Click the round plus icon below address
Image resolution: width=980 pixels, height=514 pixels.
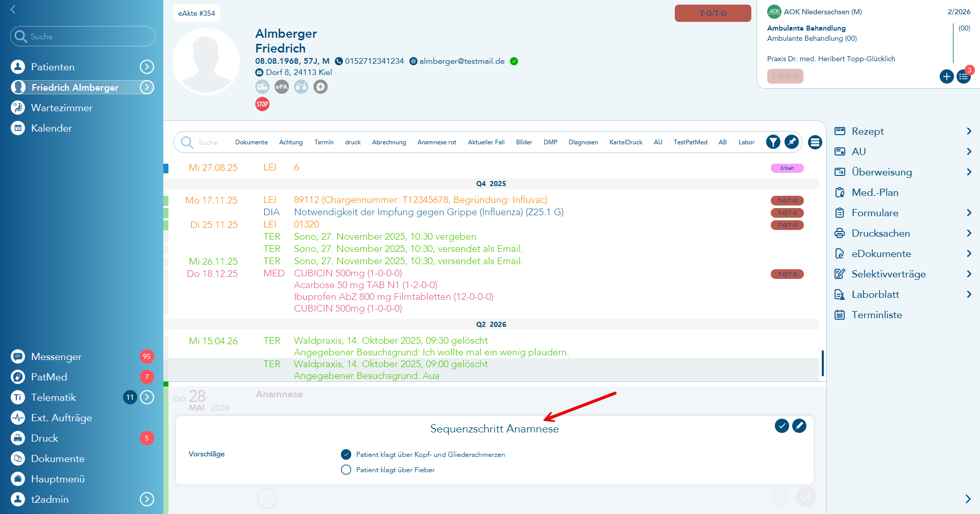click(321, 87)
